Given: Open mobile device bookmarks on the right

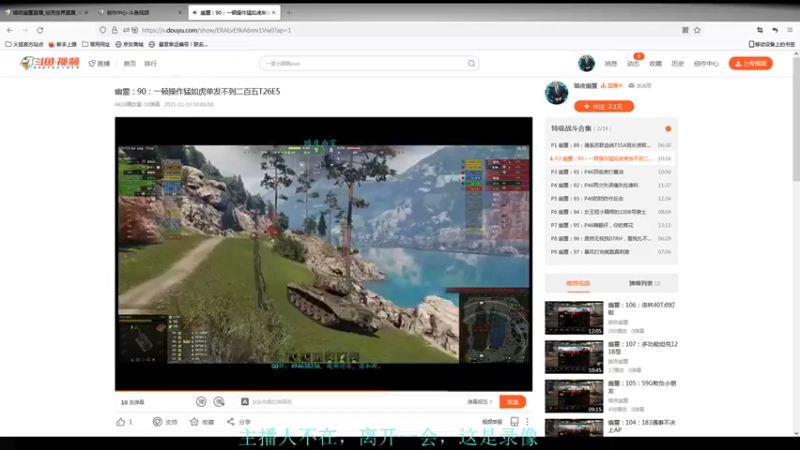Looking at the screenshot, I should pos(771,44).
